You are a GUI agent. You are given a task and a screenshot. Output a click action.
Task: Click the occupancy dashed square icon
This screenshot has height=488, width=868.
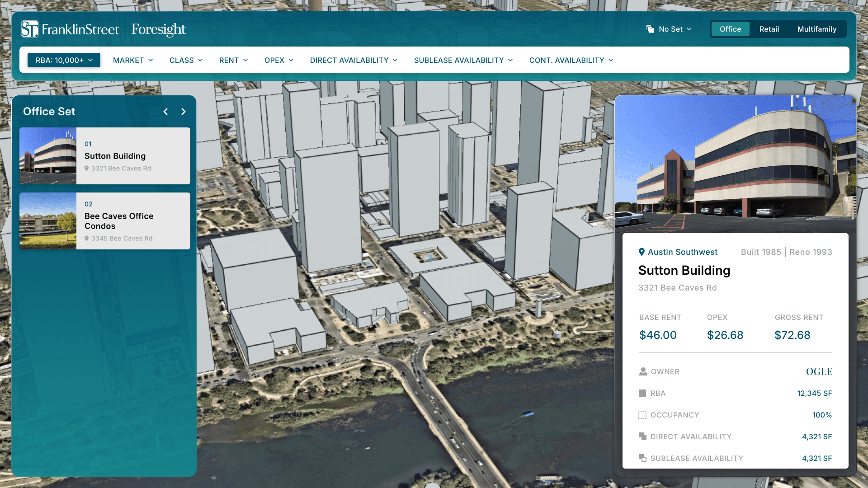pos(642,415)
